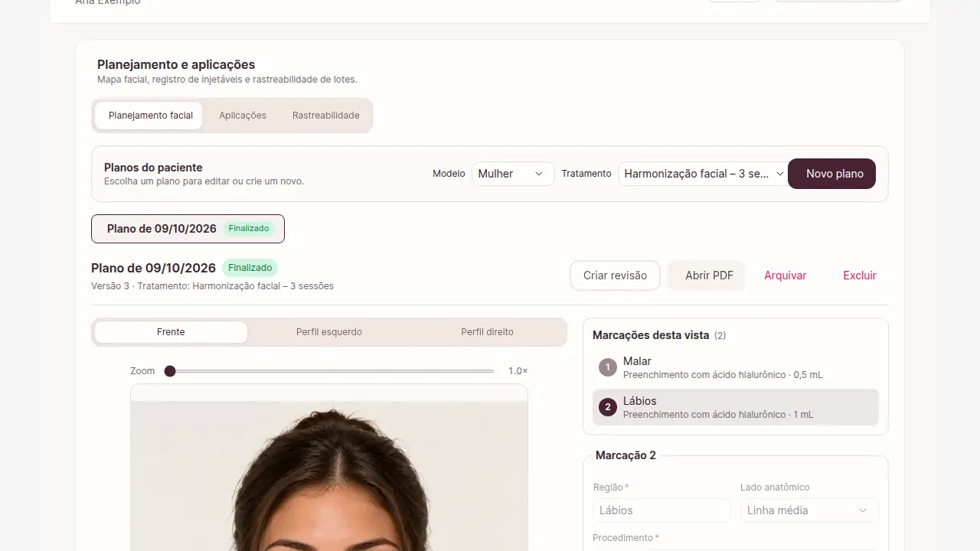
Task: Open the Modelo dropdown showing Mulher
Action: [x=513, y=174]
